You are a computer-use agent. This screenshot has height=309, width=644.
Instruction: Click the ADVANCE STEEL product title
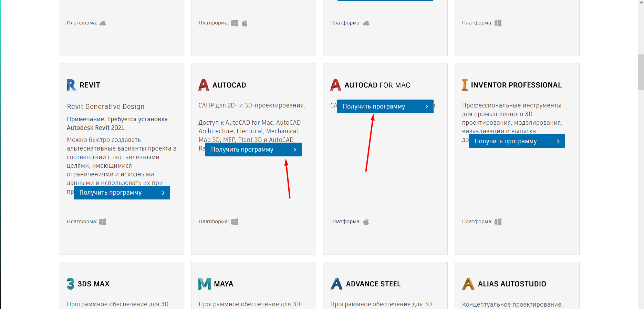point(373,284)
